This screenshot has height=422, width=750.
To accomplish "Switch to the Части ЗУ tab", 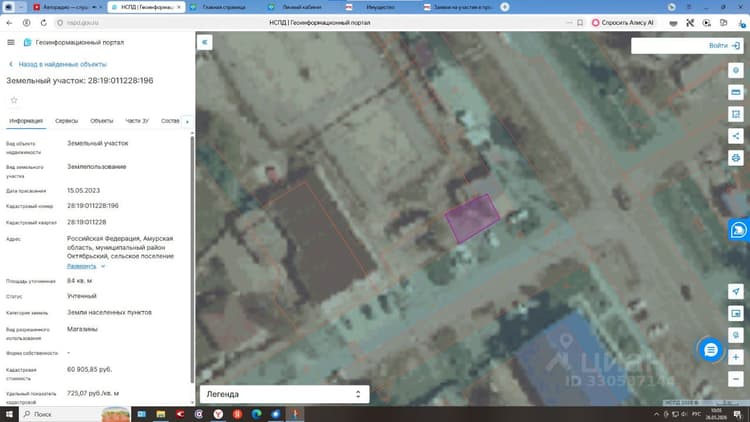I will [x=137, y=121].
